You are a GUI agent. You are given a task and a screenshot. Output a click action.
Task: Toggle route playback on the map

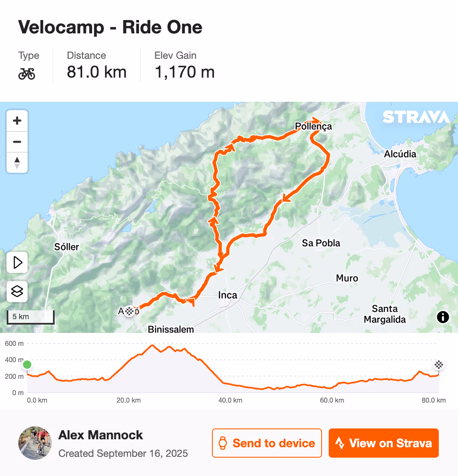(17, 262)
